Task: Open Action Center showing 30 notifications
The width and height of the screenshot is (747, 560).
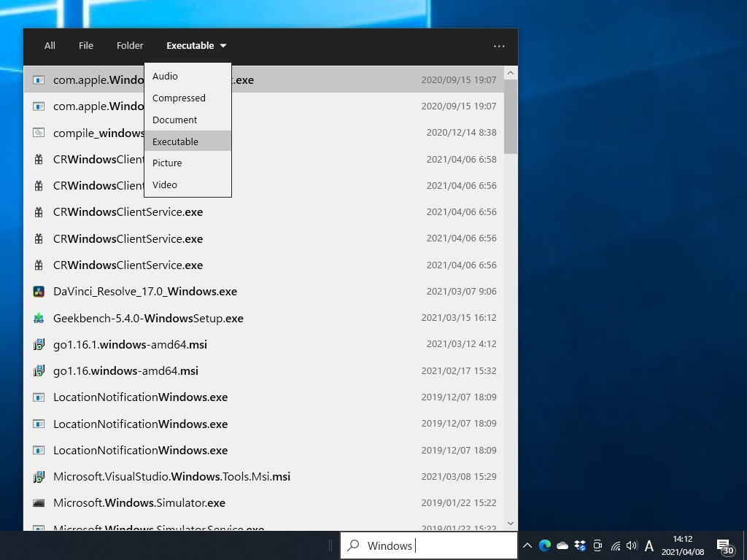Action: tap(724, 545)
